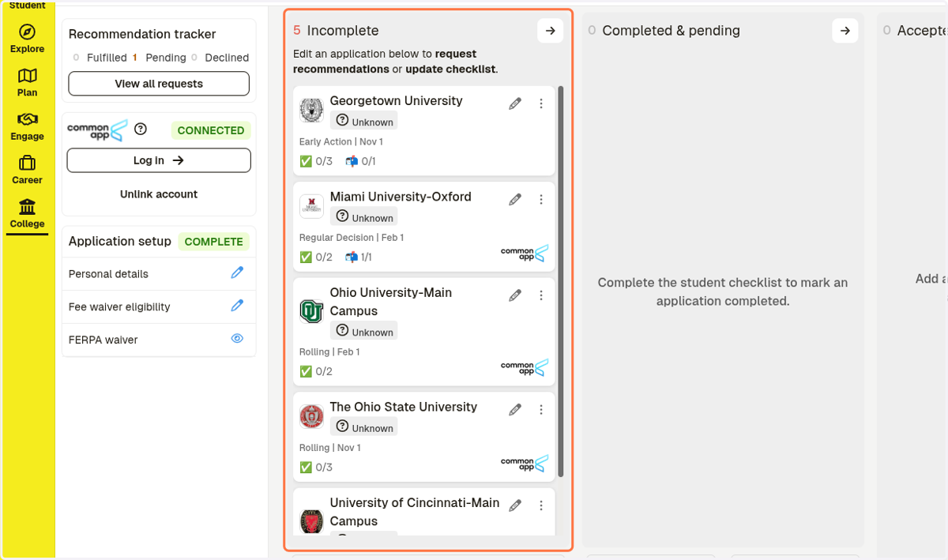
Task: Edit The Ohio State University application pencil
Action: 515,409
